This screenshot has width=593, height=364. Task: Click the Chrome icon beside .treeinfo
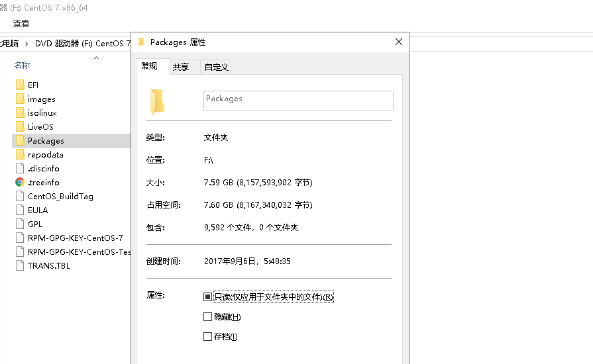point(20,183)
